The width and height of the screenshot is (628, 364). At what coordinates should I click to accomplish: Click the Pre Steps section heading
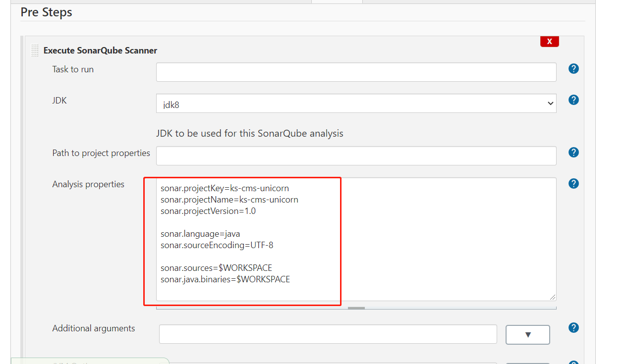coord(47,12)
